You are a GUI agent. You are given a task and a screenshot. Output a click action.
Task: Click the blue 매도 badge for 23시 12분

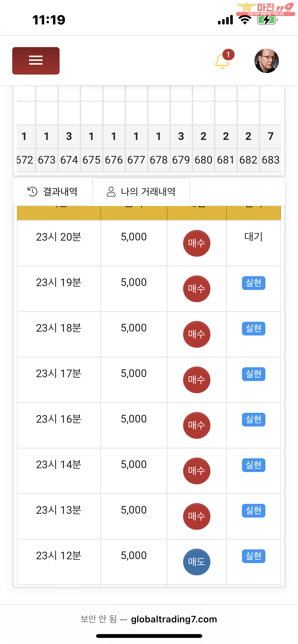click(x=197, y=562)
